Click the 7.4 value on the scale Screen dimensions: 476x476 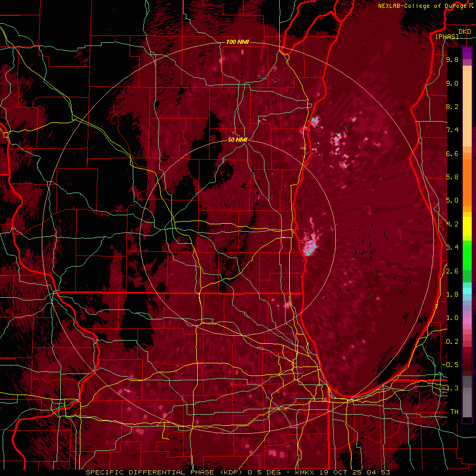[x=452, y=130]
